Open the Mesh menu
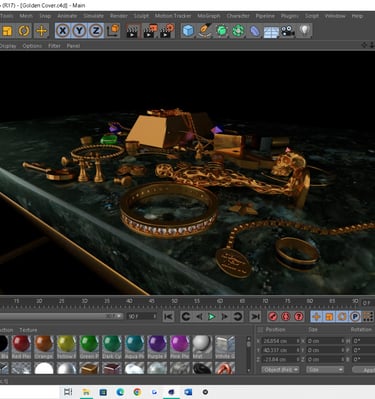375x399 pixels. [26, 16]
